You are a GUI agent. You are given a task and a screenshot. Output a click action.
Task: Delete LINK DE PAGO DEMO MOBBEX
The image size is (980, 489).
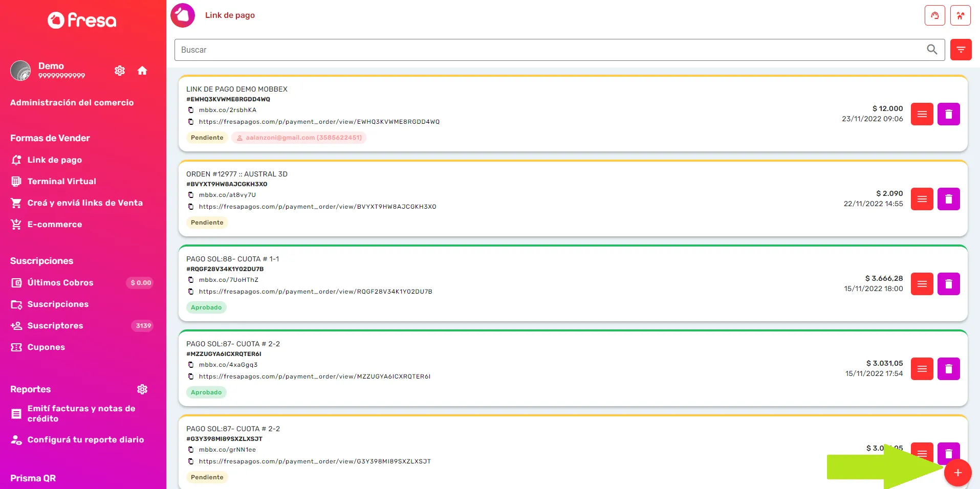point(949,114)
